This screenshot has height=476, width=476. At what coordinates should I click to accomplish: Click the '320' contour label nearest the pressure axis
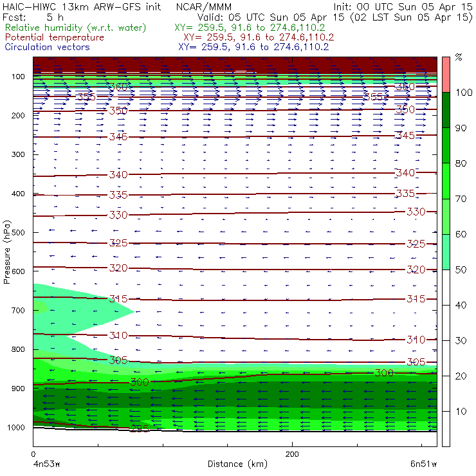coord(118,268)
